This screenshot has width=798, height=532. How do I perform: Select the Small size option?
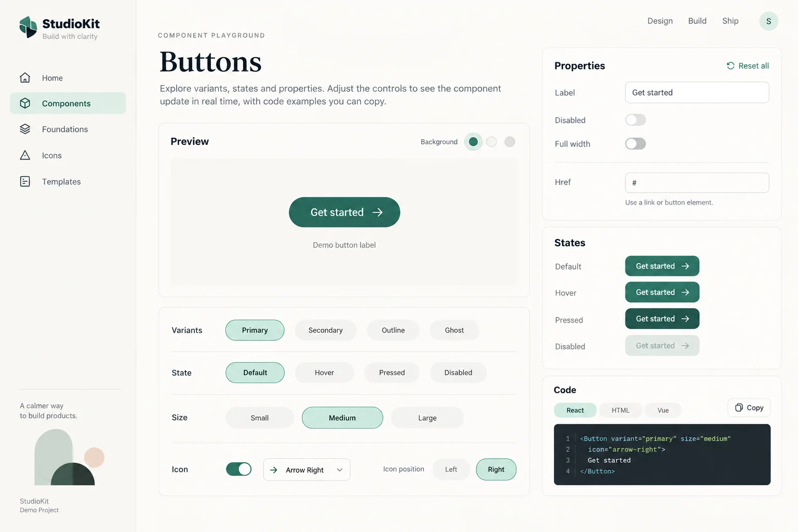click(x=260, y=418)
